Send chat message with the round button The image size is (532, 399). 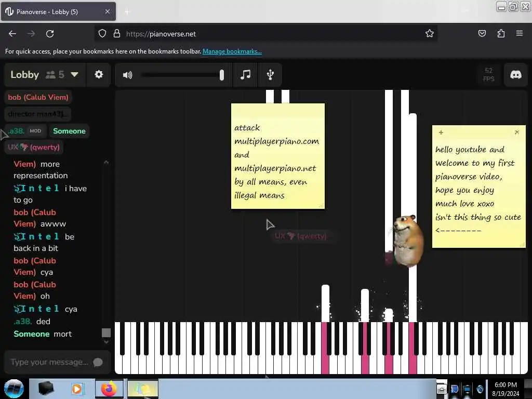click(98, 362)
